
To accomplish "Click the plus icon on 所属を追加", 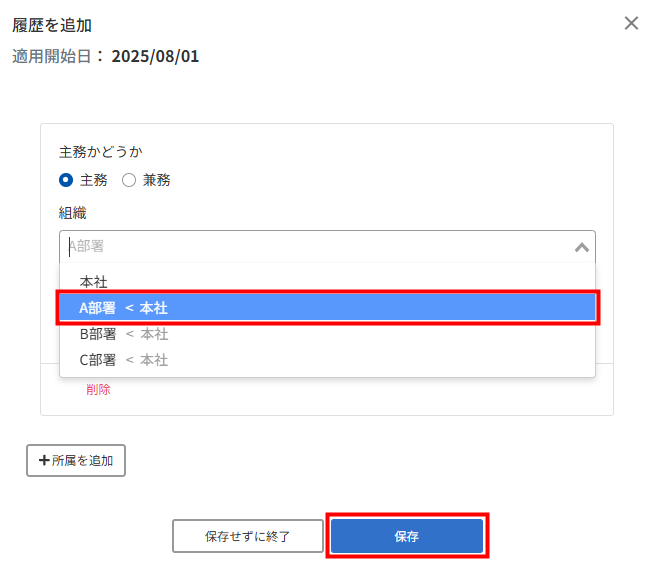I will [x=44, y=460].
